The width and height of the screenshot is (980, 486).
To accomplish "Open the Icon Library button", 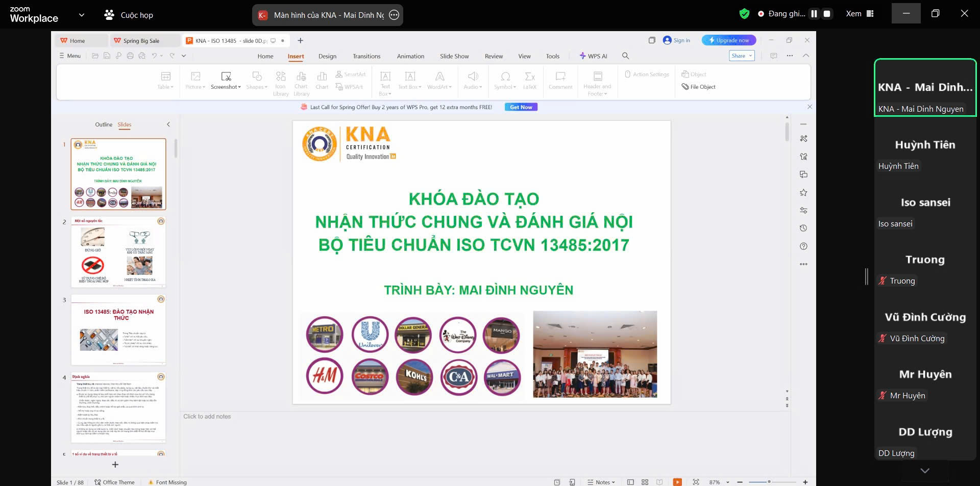I will click(x=280, y=83).
